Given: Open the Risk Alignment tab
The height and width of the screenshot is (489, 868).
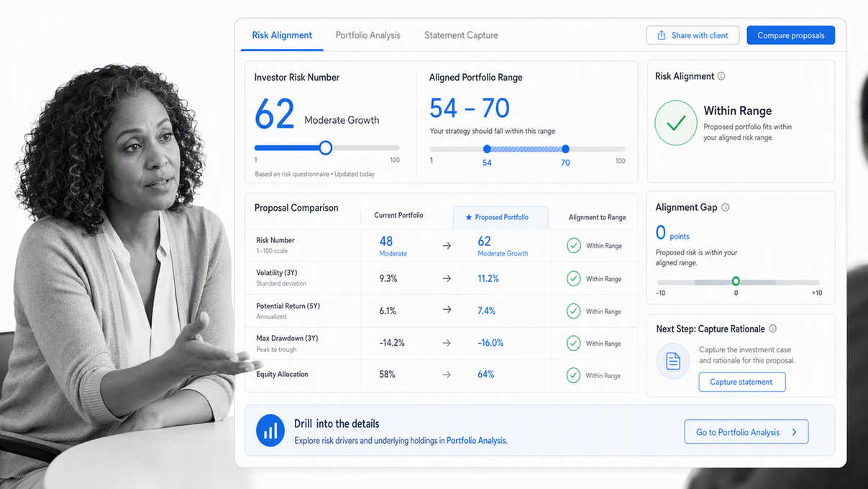Looking at the screenshot, I should tap(282, 35).
